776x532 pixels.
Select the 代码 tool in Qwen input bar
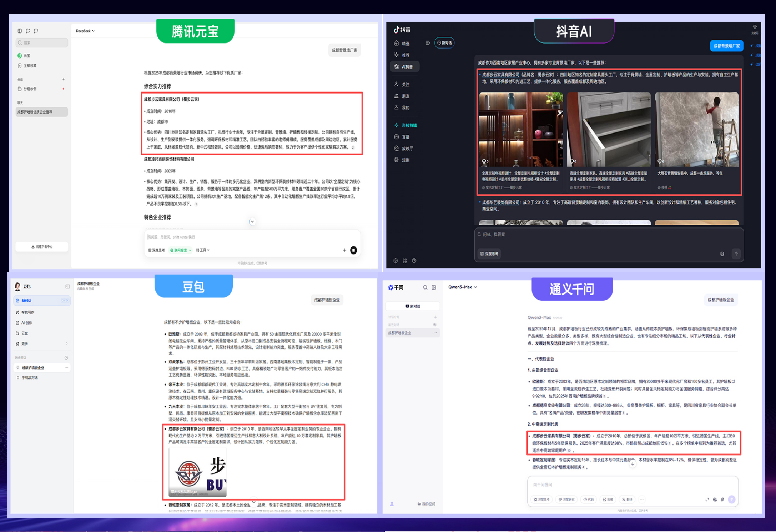pos(589,500)
